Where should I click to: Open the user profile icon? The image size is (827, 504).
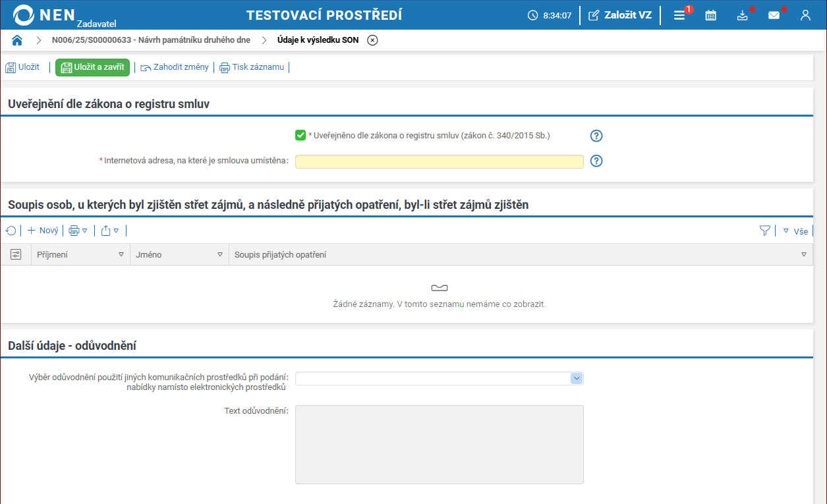click(x=805, y=15)
